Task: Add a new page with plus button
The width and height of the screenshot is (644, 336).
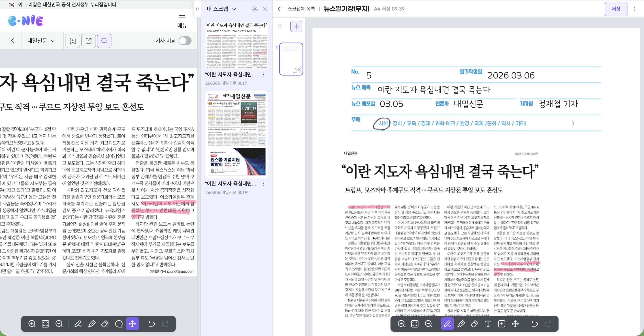Action: [296, 26]
